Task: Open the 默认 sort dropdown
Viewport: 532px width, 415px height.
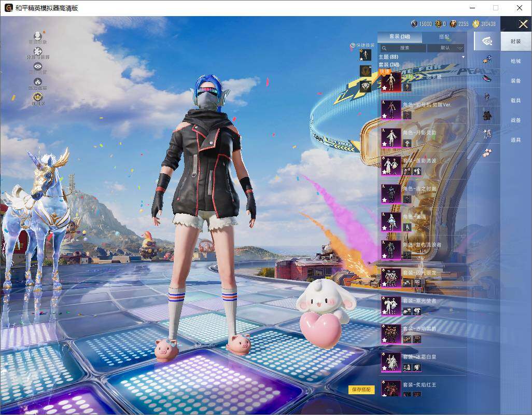Action: point(445,48)
